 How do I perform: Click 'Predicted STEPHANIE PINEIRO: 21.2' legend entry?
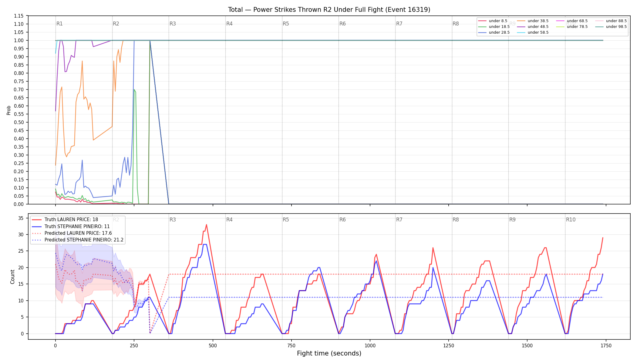click(78, 240)
